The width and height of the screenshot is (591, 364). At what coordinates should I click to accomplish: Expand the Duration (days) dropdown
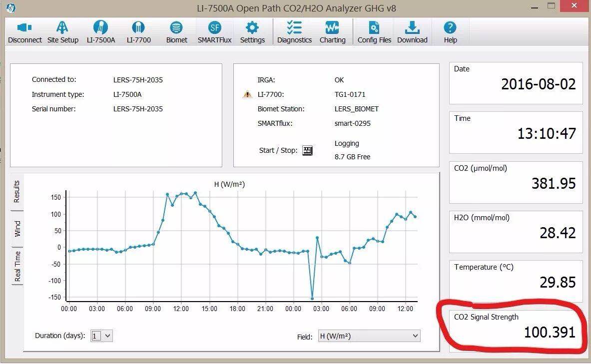(102, 336)
